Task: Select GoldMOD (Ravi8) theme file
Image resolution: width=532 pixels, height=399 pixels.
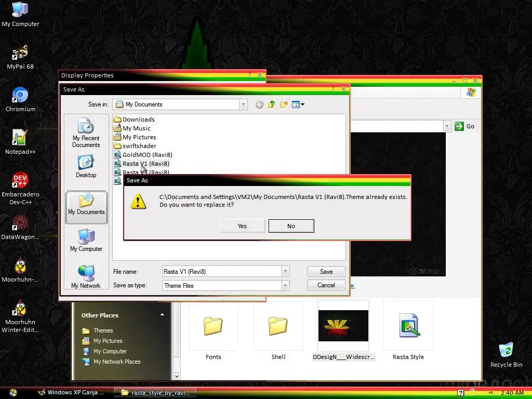Action: [x=143, y=155]
